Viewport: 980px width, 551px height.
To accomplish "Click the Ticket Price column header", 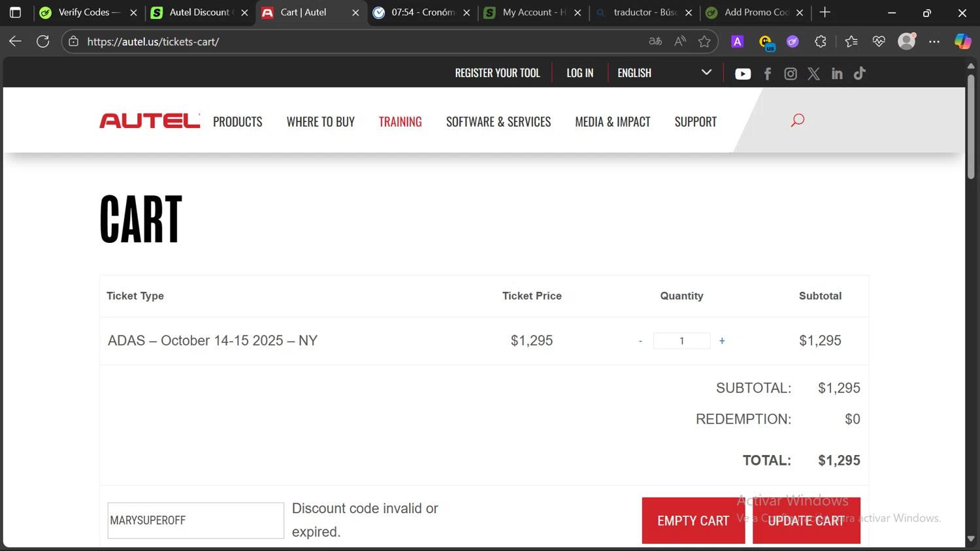I will 532,296.
